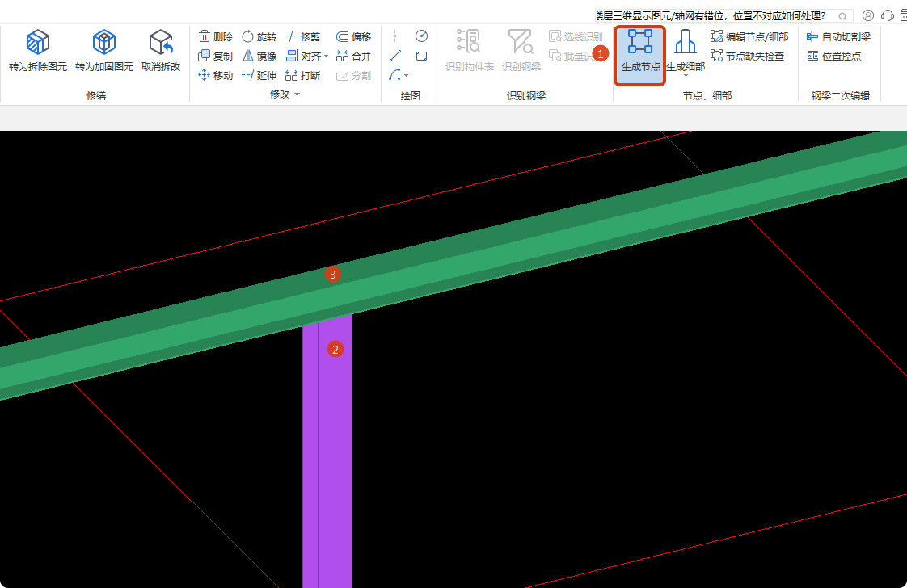Click 转为加固图元 (convert to reinforcement element)
The image size is (907, 588).
pyautogui.click(x=104, y=51)
